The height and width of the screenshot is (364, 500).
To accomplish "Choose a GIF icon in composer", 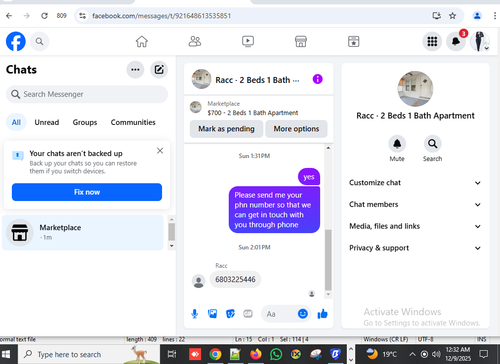I will point(248,314).
